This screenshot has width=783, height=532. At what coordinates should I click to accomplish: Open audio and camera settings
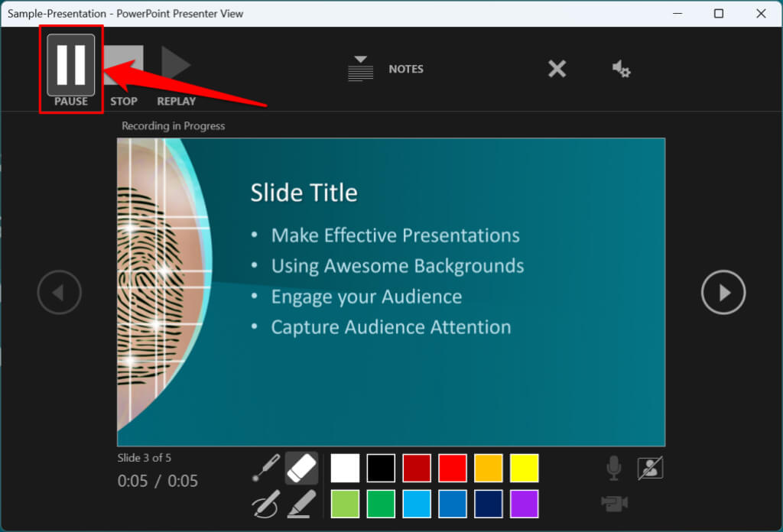(621, 69)
